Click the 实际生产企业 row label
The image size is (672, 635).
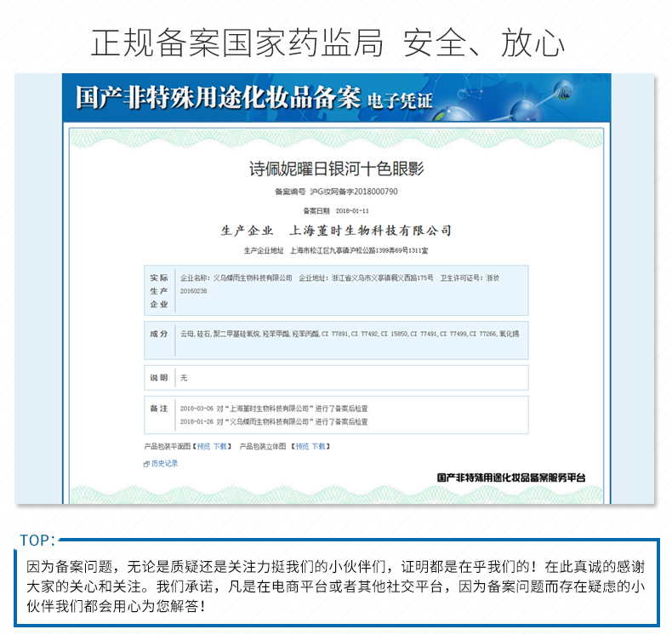point(159,291)
